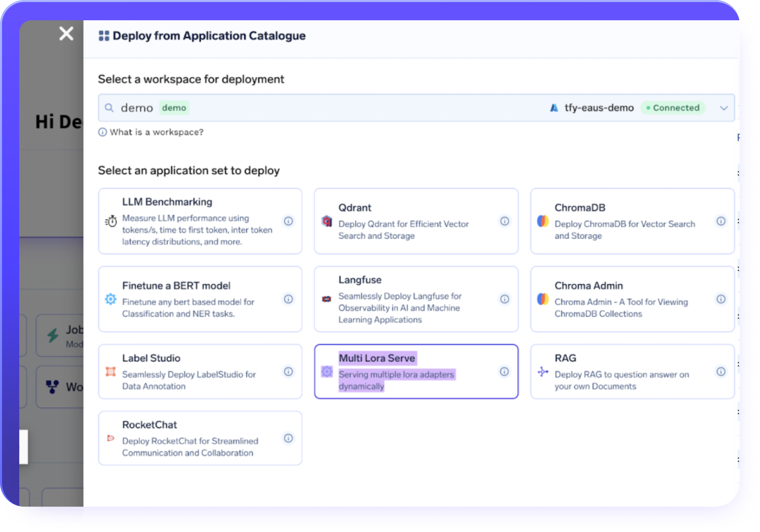Click the Connected status badge
Viewport: 760px width, 532px height.
(x=673, y=108)
